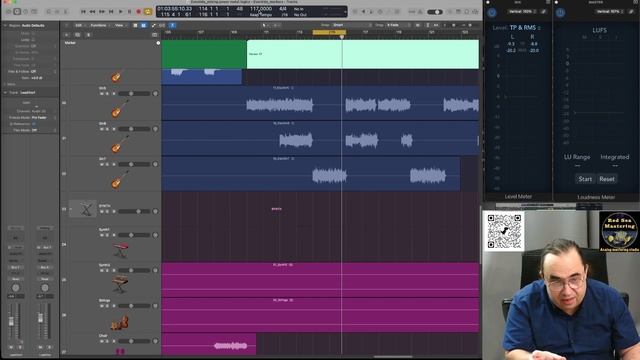The width and height of the screenshot is (640, 360).
Task: Click Start in Loudness Meter
Action: point(585,179)
